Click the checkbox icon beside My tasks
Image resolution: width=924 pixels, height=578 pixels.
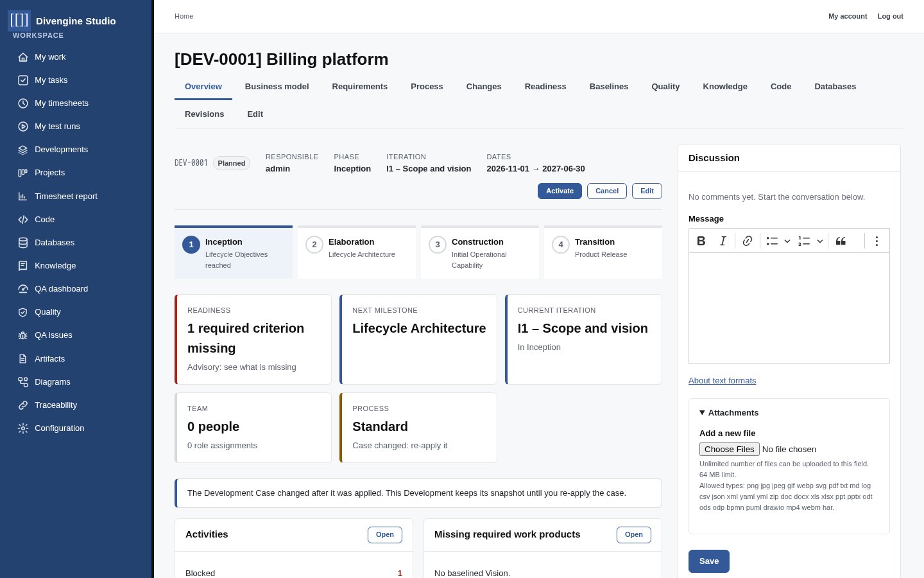click(x=23, y=80)
